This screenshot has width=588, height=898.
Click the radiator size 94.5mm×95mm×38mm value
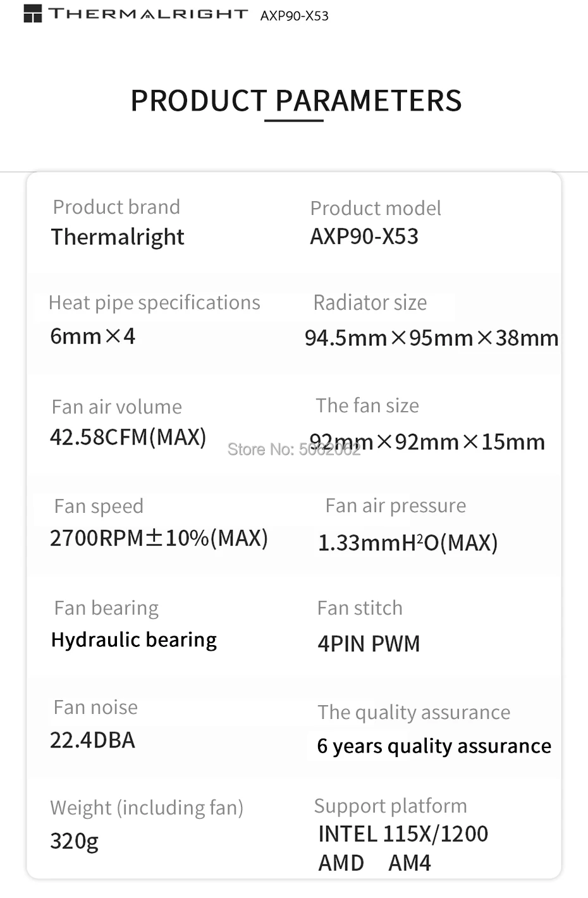pyautogui.click(x=431, y=338)
